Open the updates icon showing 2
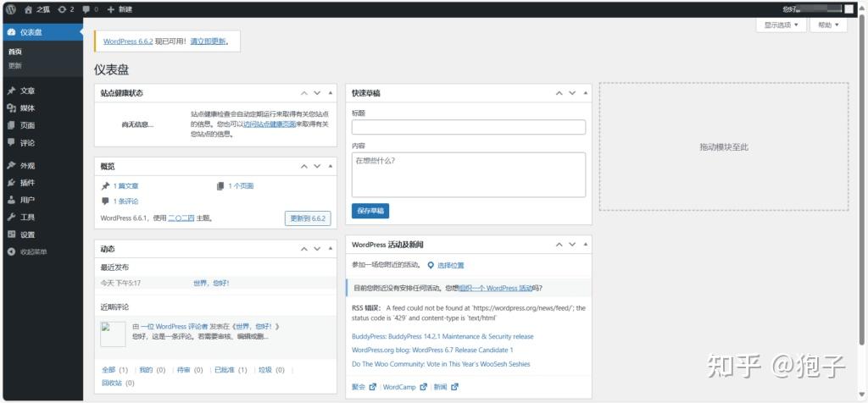 [x=65, y=9]
